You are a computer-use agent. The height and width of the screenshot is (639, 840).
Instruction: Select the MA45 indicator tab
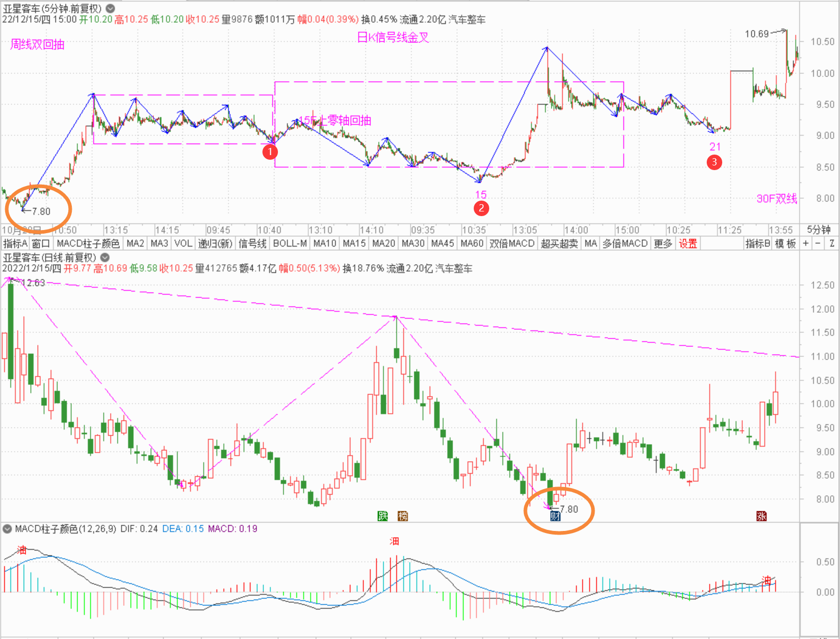442,244
